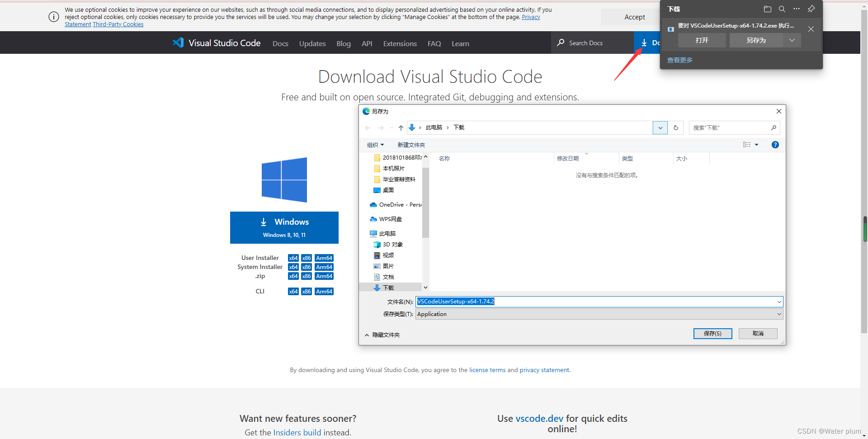Select OneDrive - Personal in folder tree
The image size is (868, 439).
[x=396, y=205]
